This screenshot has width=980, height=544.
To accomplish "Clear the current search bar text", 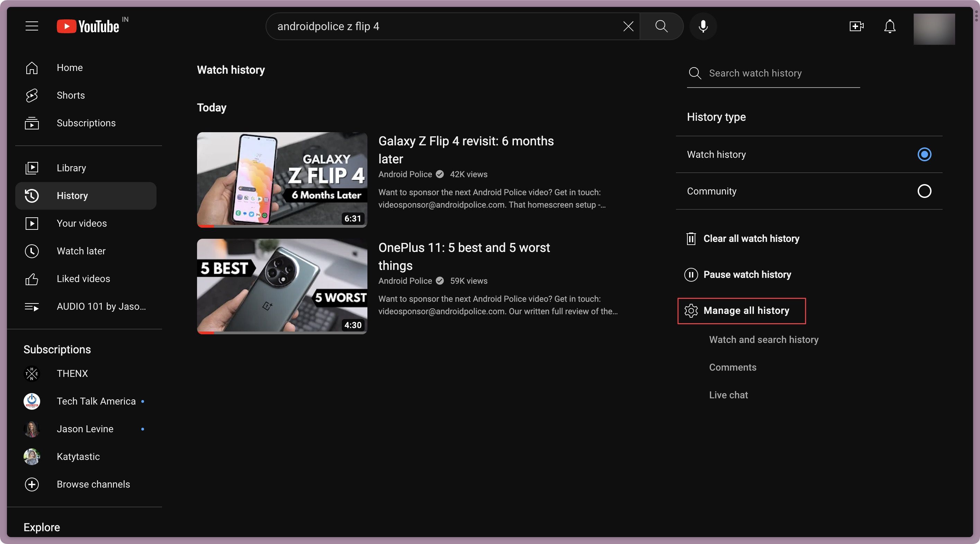I will pos(628,26).
